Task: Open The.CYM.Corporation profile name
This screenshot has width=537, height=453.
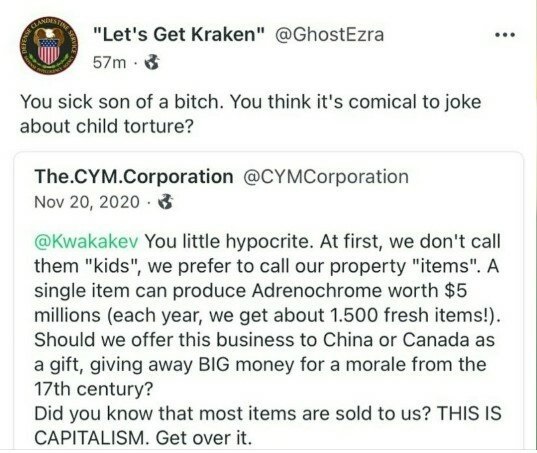Action: 134,177
